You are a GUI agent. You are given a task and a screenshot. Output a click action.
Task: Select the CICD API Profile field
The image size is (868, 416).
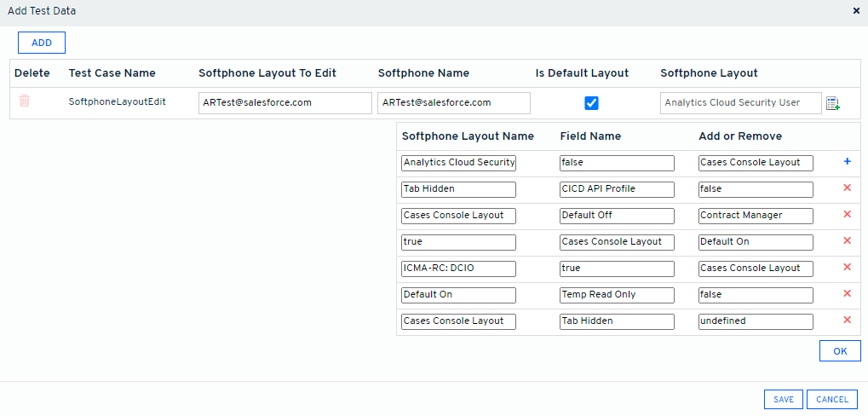[x=617, y=188]
